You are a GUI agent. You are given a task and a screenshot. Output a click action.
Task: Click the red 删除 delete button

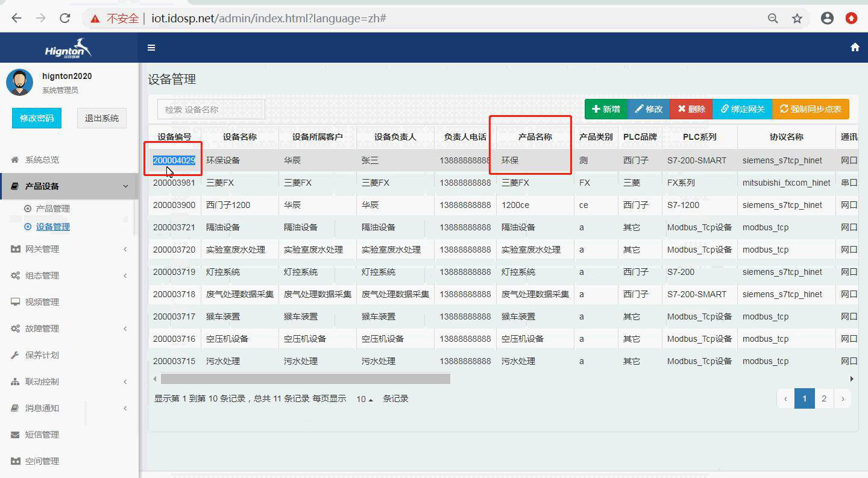click(x=691, y=110)
